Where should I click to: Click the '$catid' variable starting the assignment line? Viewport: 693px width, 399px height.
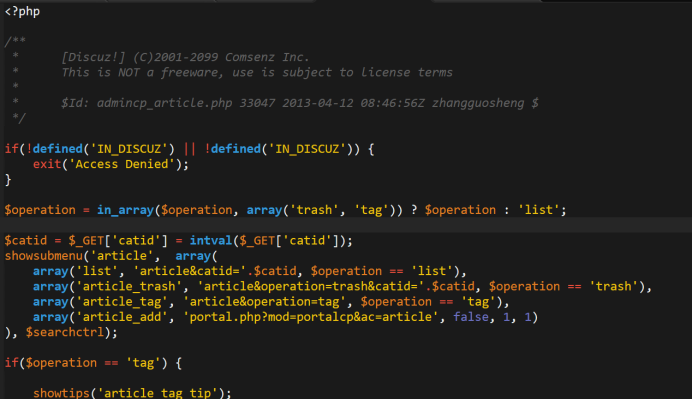pyautogui.click(x=26, y=240)
